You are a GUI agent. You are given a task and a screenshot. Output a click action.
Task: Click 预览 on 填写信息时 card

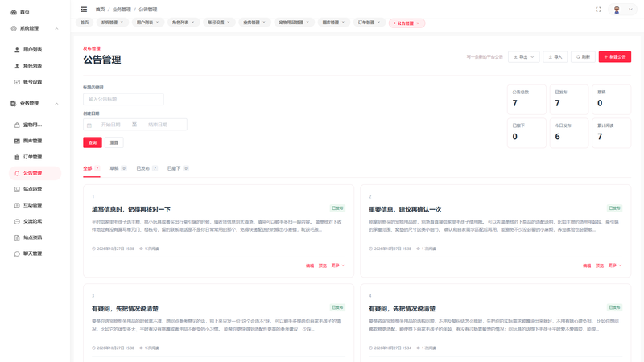click(323, 266)
